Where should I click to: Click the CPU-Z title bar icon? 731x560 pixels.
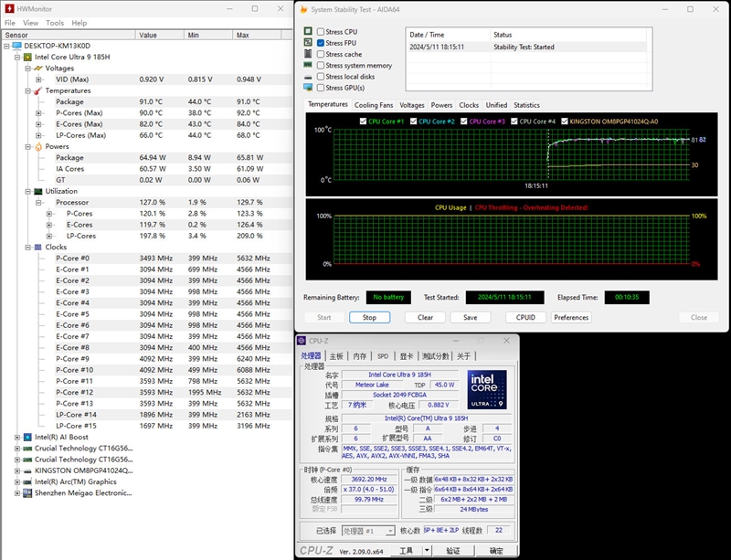point(302,341)
